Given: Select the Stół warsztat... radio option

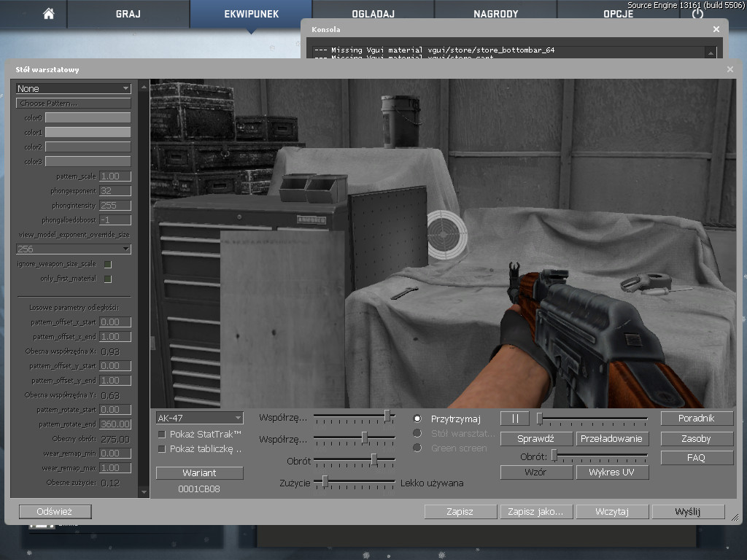Looking at the screenshot, I should pos(417,433).
